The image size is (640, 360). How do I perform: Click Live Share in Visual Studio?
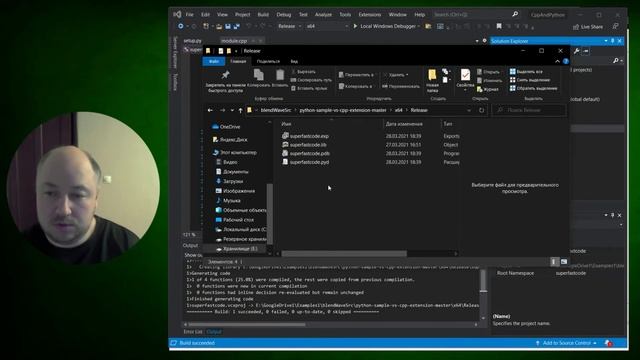[x=588, y=27]
